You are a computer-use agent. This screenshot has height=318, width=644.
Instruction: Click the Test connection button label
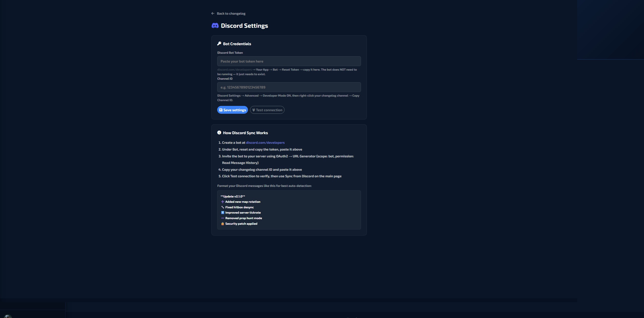pyautogui.click(x=269, y=110)
